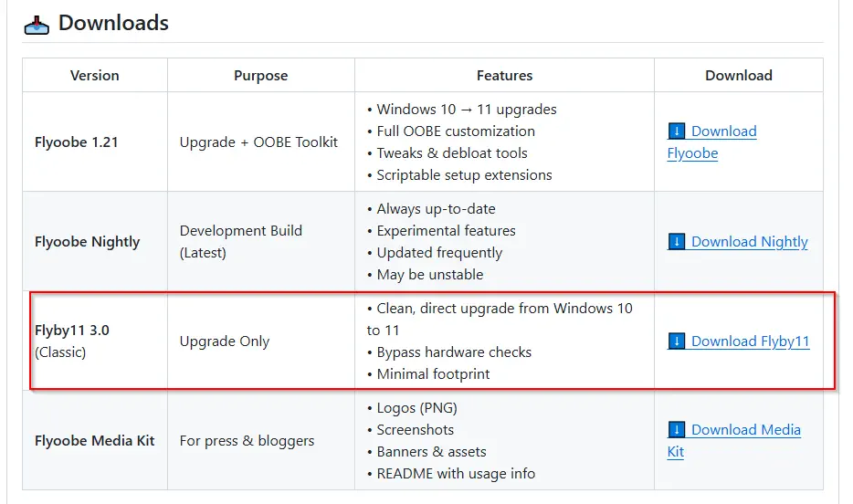
Task: Click download arrow icon beside Download Nightly
Action: (x=676, y=241)
